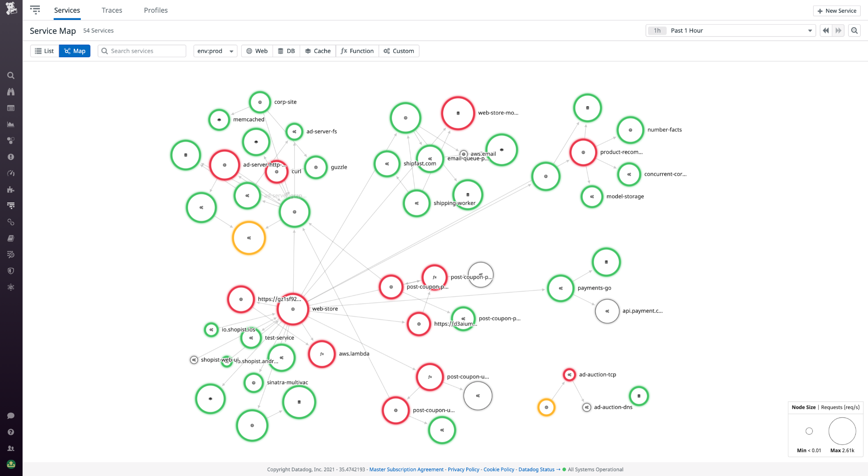Expand the service graph options filter icon
Screen dimensions: 868x476
[x=36, y=9]
